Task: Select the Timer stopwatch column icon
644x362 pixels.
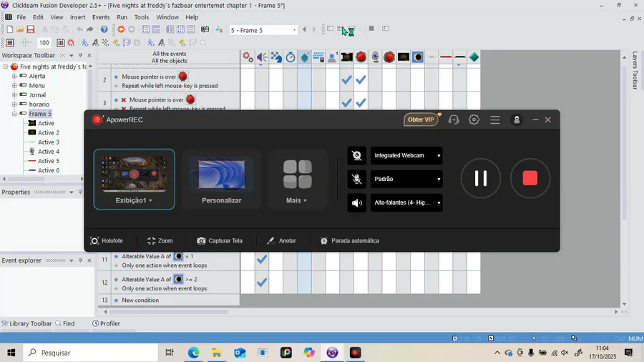Action: 291,57
